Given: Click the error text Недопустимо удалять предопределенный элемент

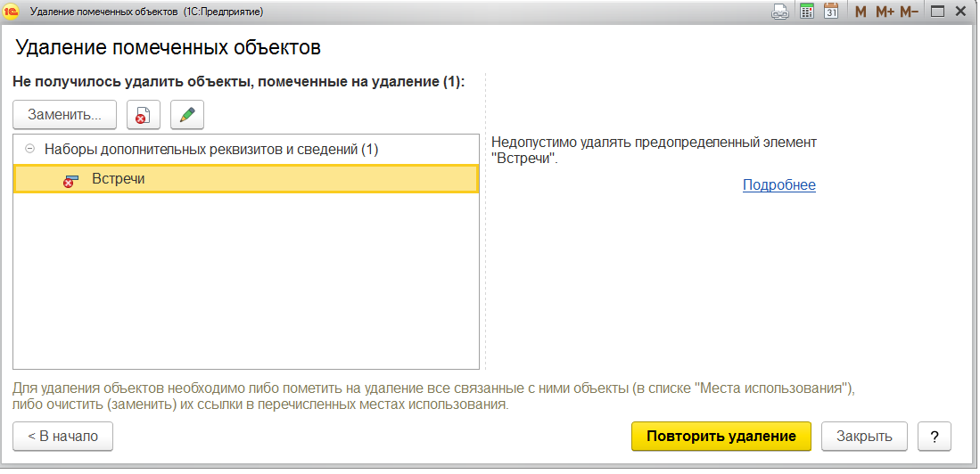Looking at the screenshot, I should tap(654, 150).
